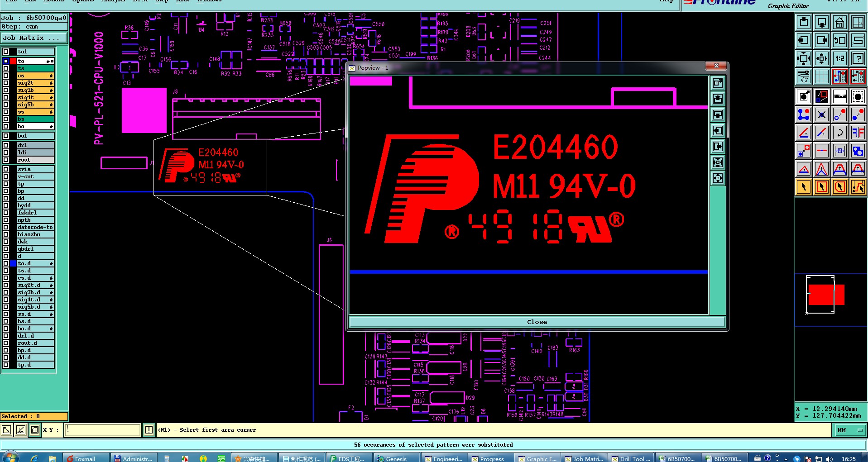Select the rectangle area selection tool
Image resolution: width=868 pixels, height=462 pixels.
point(822,187)
